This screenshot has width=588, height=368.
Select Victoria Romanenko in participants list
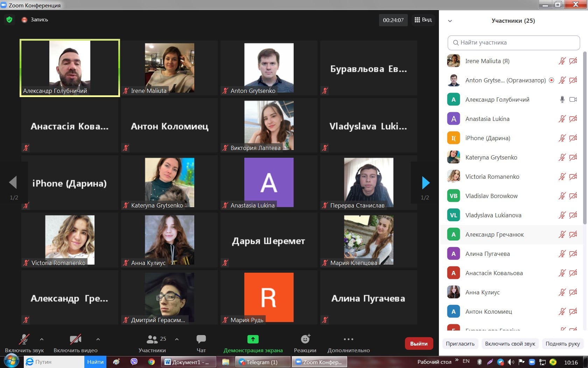pos(512,177)
